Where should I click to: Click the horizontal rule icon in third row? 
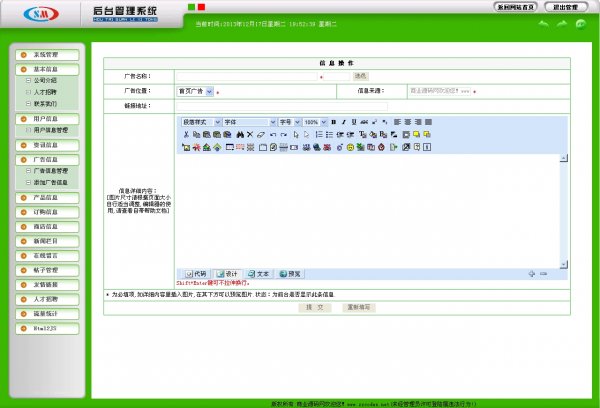(x=284, y=147)
